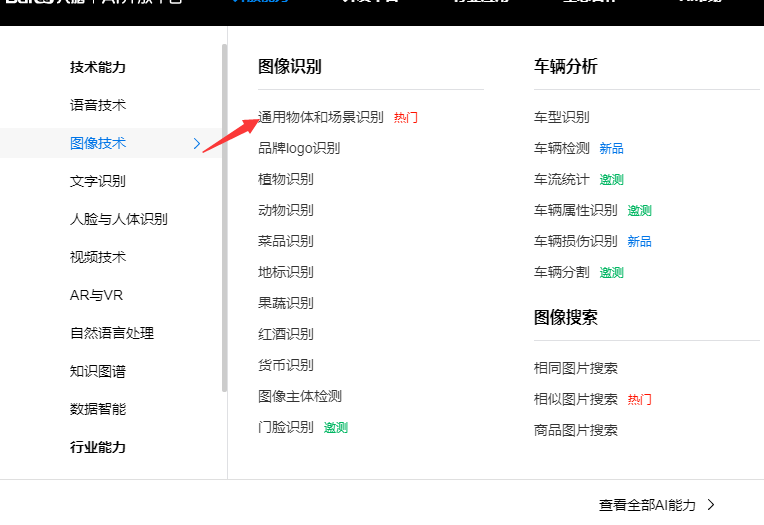Image resolution: width=764 pixels, height=525 pixels.
Task: Open 视频技术 category
Action: [x=98, y=257]
